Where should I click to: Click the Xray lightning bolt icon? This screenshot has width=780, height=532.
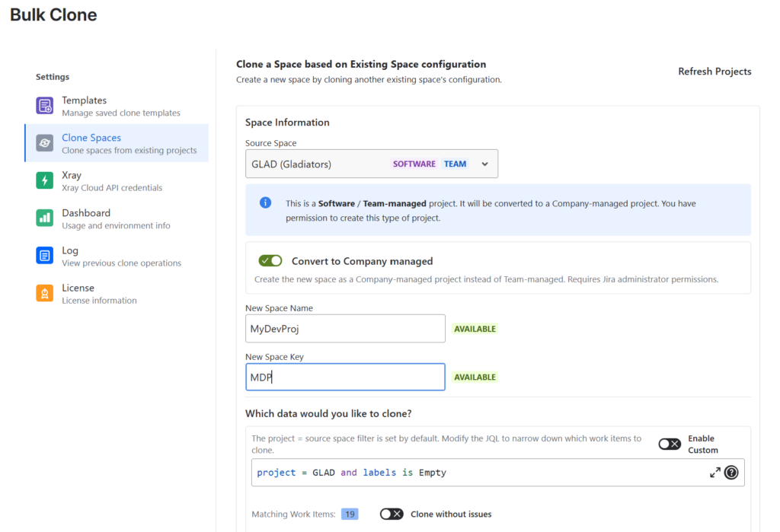45,180
